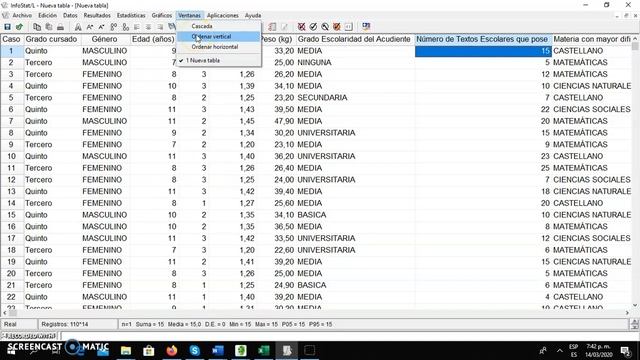This screenshot has width=640, height=360.
Task: Open the Ayuda menu
Action: [x=253, y=16]
